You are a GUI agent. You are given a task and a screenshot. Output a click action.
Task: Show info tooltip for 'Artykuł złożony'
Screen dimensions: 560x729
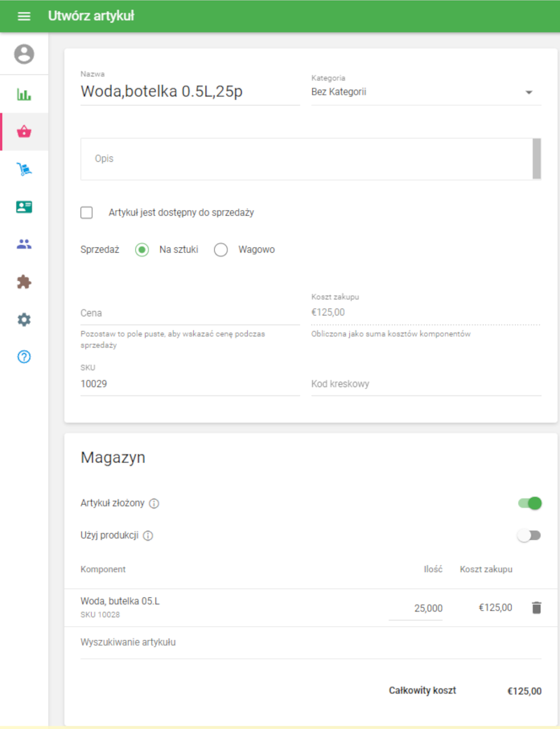pos(154,504)
